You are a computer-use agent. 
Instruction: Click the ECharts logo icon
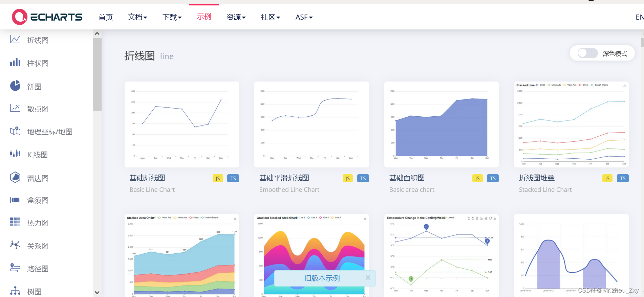19,17
